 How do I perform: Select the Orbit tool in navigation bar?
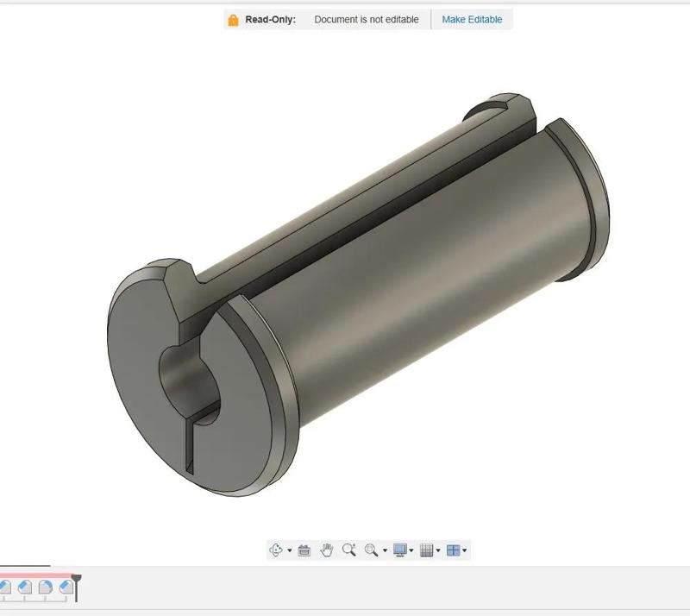(x=276, y=550)
